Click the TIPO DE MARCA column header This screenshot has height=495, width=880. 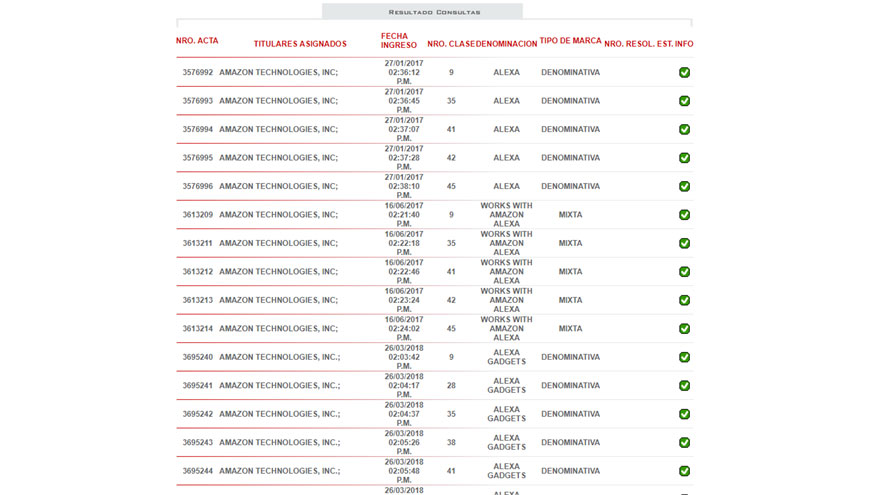click(570, 41)
